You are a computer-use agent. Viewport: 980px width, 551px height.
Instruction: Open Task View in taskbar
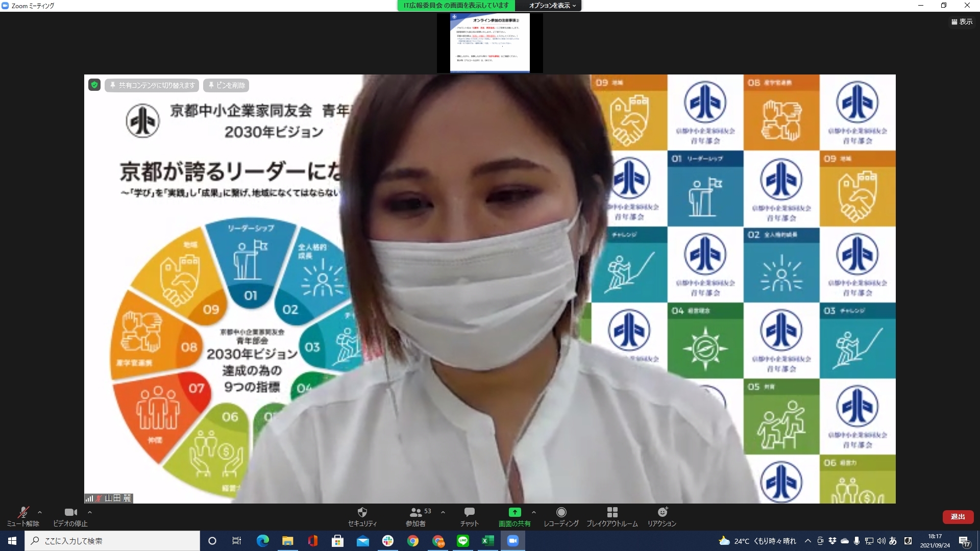(237, 541)
